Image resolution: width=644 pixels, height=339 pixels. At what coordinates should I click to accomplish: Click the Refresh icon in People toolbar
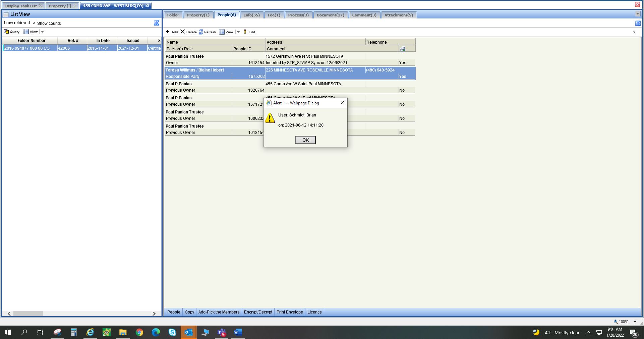pyautogui.click(x=201, y=32)
